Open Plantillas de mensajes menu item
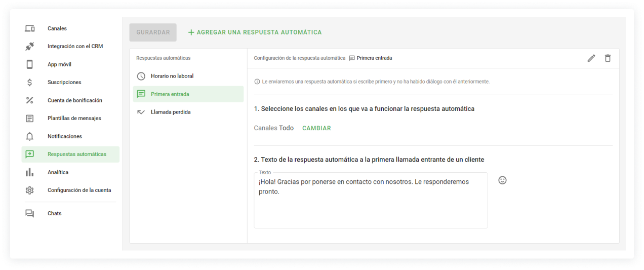Viewport: 644px width, 270px height. 74,119
